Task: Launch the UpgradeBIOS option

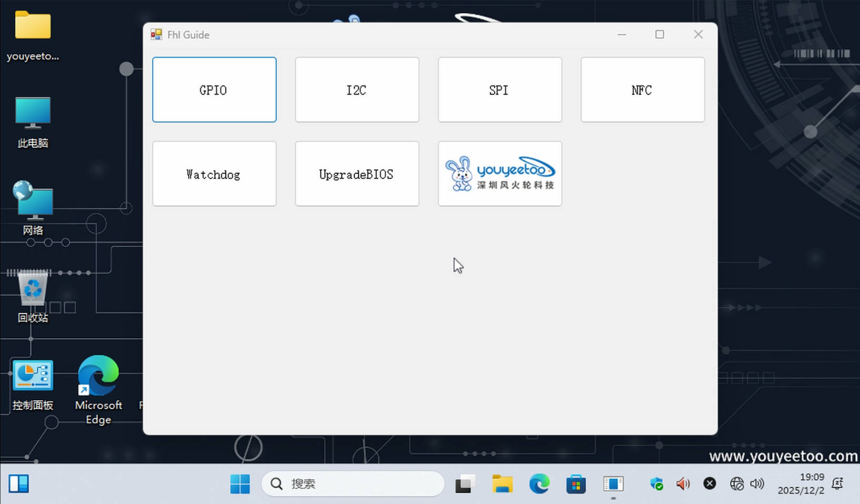Action: 357,174
